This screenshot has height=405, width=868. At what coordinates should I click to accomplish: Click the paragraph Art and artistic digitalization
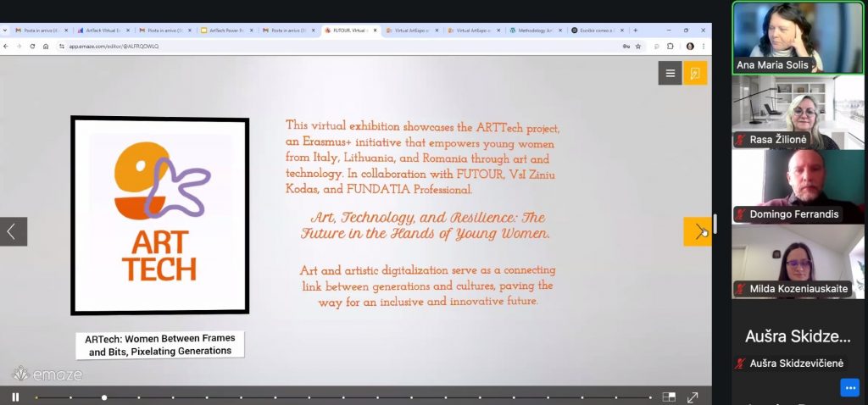tap(427, 286)
